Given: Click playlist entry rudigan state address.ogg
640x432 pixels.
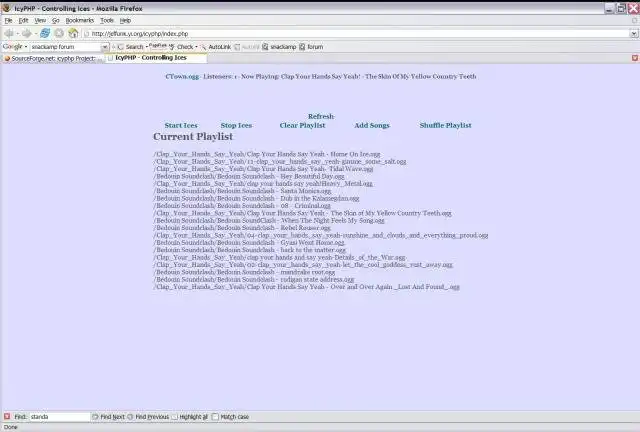Looking at the screenshot, I should (254, 279).
